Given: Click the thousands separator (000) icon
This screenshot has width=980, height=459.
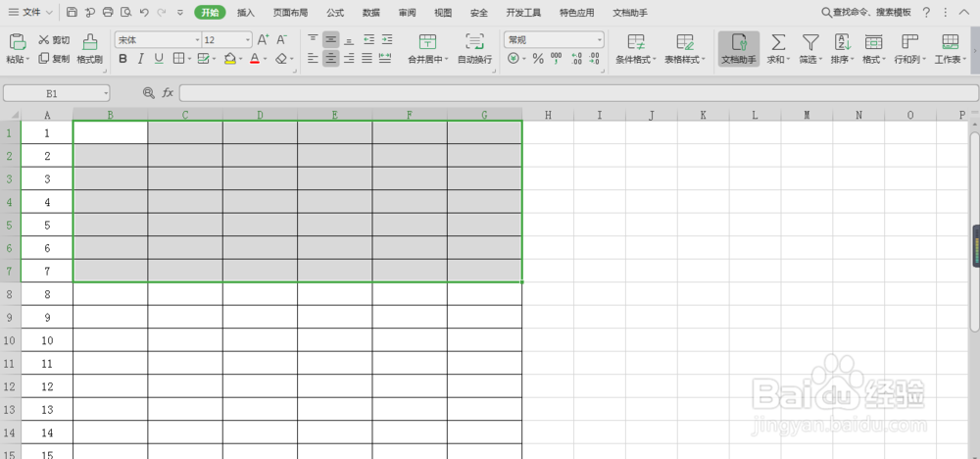Looking at the screenshot, I should [557, 59].
